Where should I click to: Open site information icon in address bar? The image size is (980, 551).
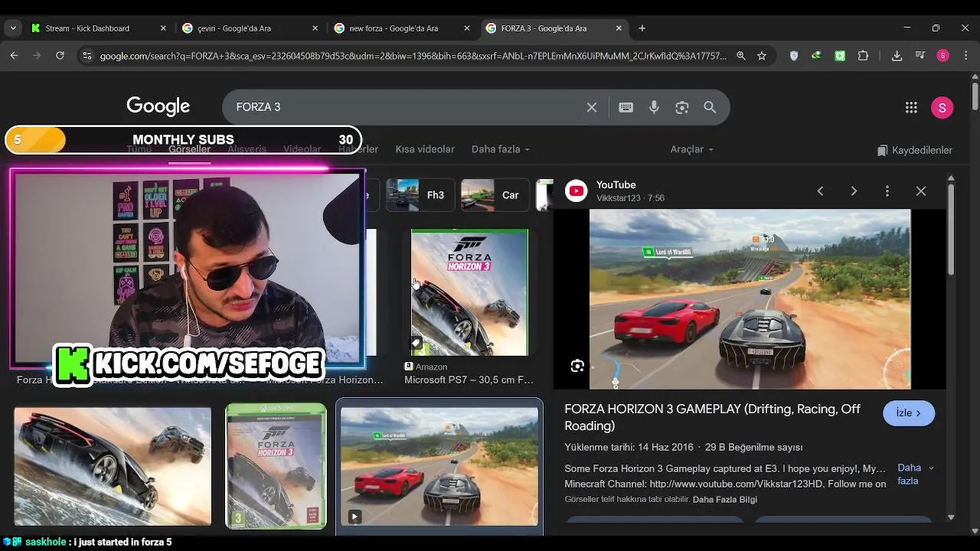pyautogui.click(x=87, y=56)
